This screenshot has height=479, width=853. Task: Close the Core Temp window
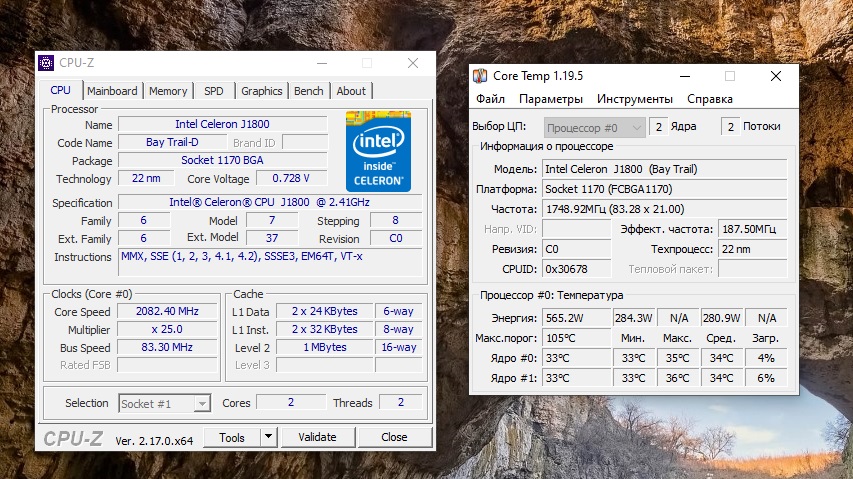(x=776, y=76)
